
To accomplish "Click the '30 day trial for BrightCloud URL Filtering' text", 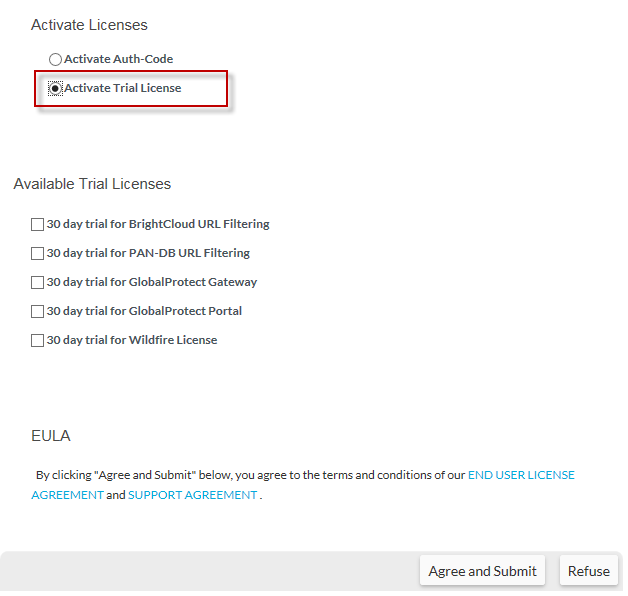I will (x=158, y=224).
